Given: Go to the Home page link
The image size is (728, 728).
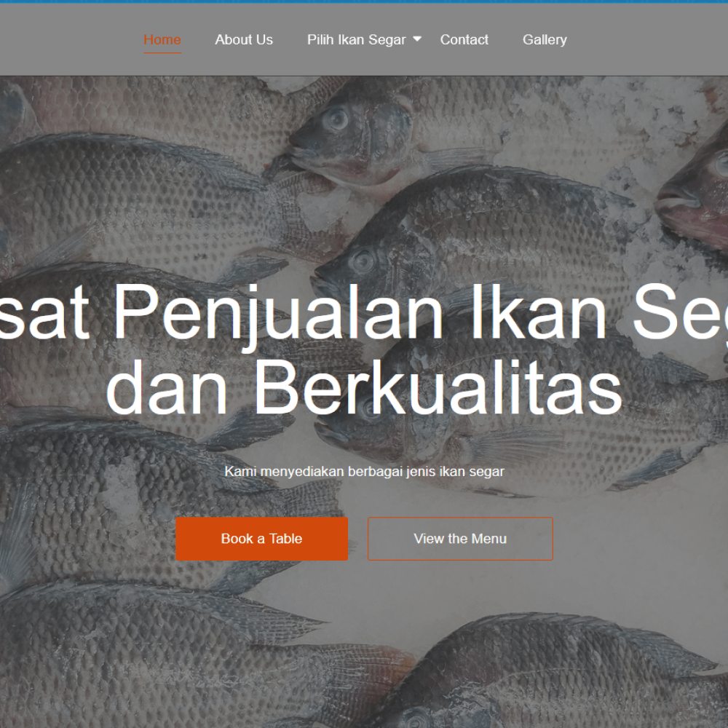Looking at the screenshot, I should coord(162,40).
